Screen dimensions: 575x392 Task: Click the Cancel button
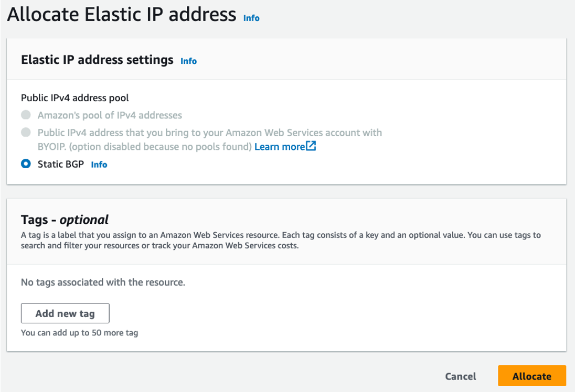click(x=461, y=376)
